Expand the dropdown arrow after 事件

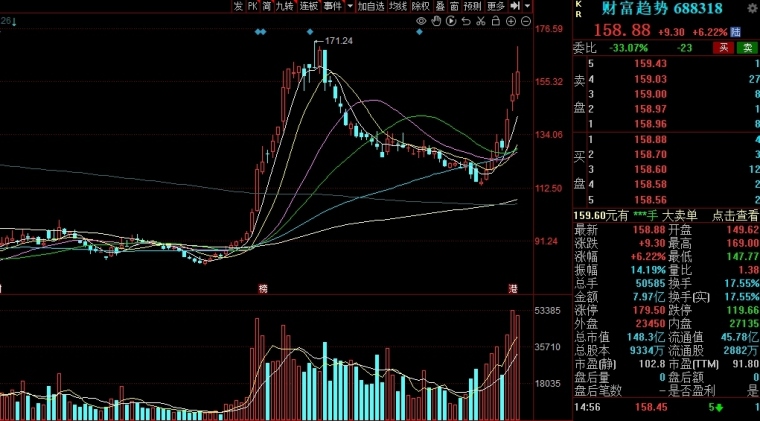[x=350, y=6]
